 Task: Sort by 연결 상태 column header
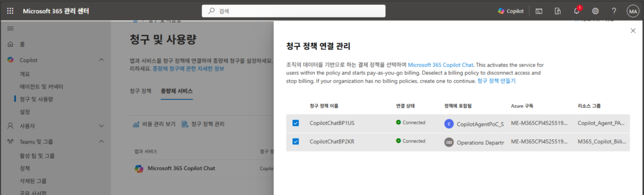tap(405, 106)
